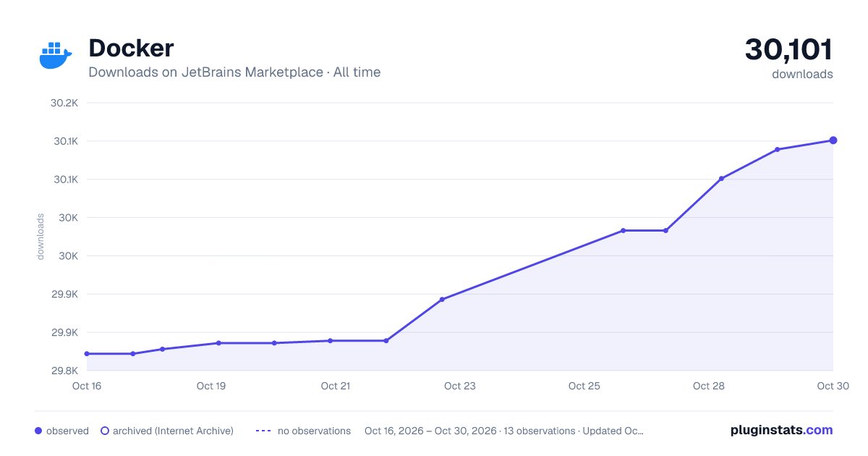
Task: Click the 'Oct 16, 2026 – Oct 30, 2026' date range text
Action: coord(430,431)
